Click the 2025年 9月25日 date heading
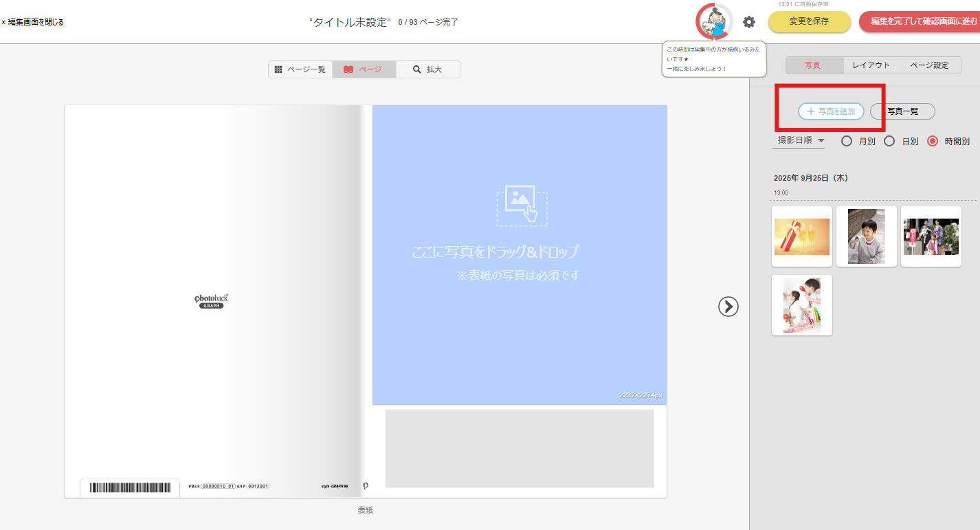 point(811,178)
